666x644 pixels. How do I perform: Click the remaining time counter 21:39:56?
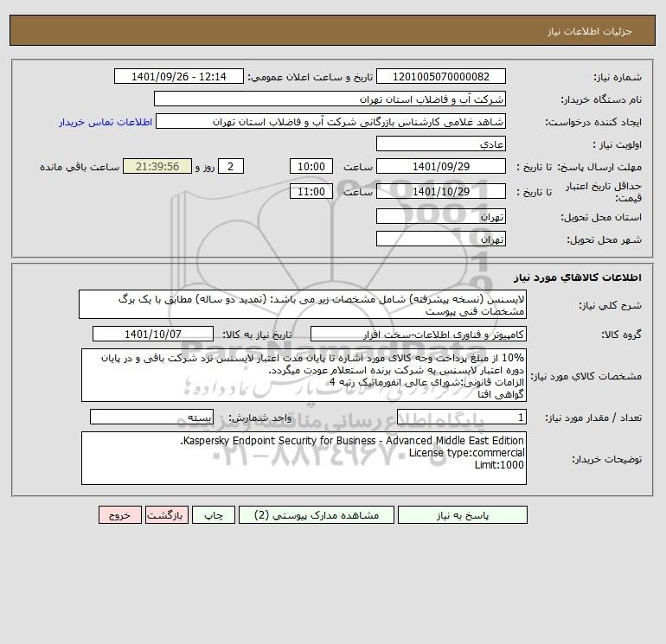157,167
